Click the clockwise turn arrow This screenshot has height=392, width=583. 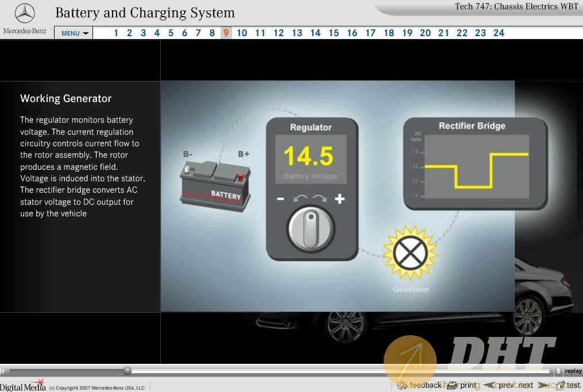(x=320, y=199)
